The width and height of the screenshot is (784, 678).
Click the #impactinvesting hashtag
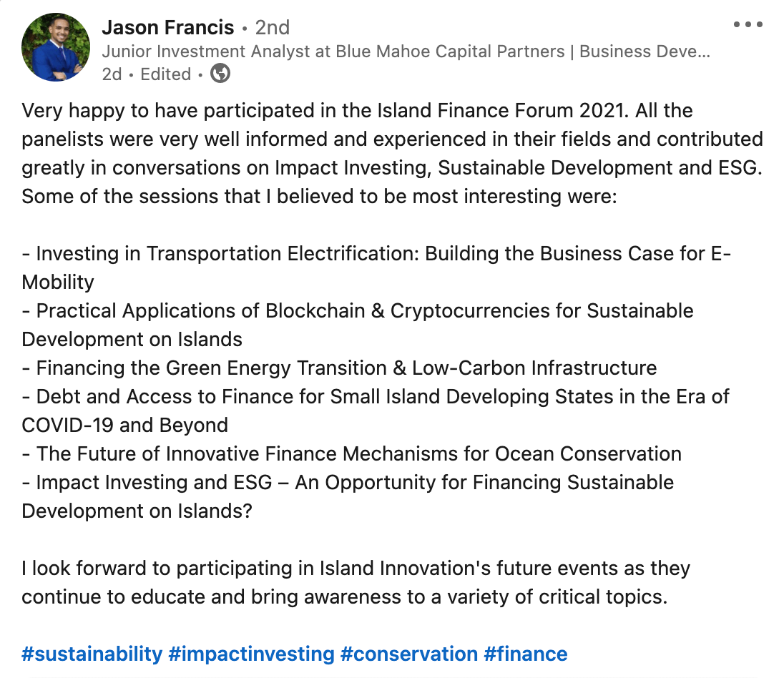click(x=252, y=654)
